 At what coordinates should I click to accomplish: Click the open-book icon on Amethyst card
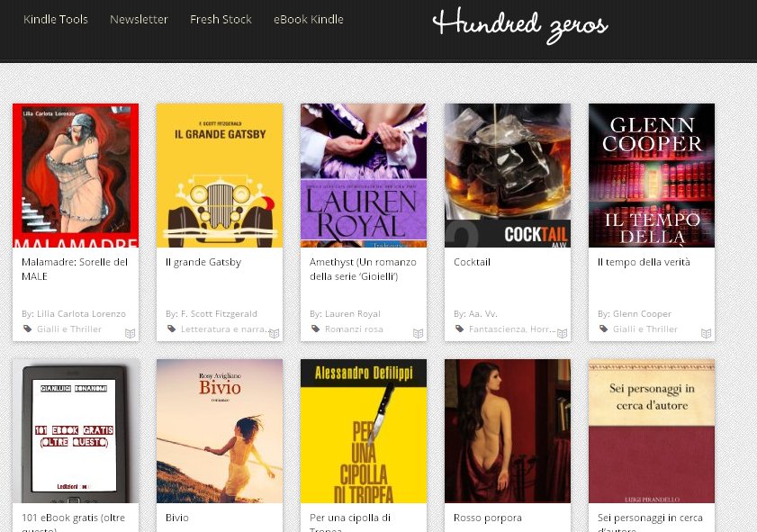click(418, 333)
